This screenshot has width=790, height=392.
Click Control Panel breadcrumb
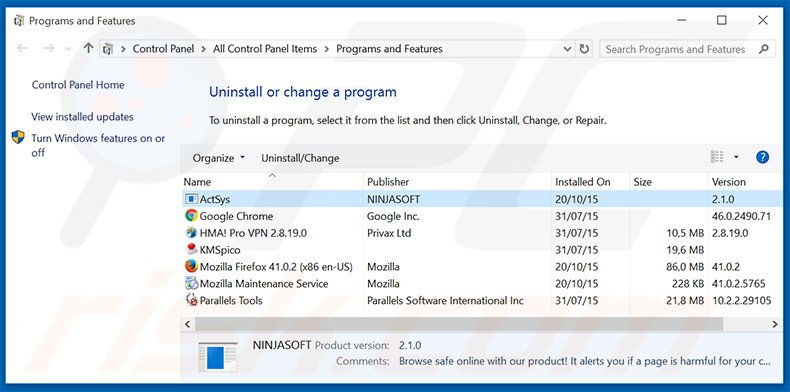pyautogui.click(x=163, y=49)
